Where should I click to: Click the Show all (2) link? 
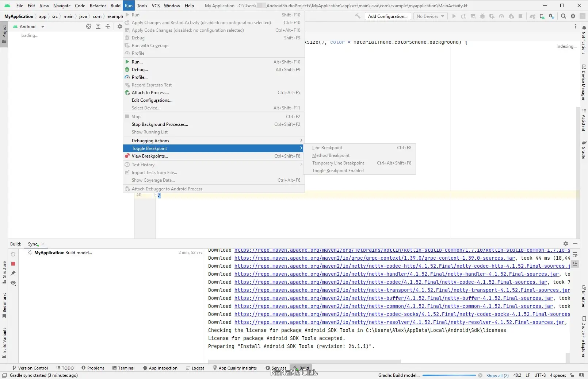[x=497, y=375]
